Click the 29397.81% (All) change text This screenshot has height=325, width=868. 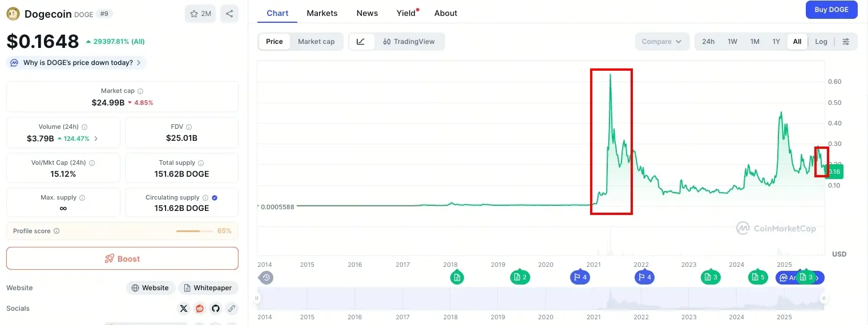(115, 42)
